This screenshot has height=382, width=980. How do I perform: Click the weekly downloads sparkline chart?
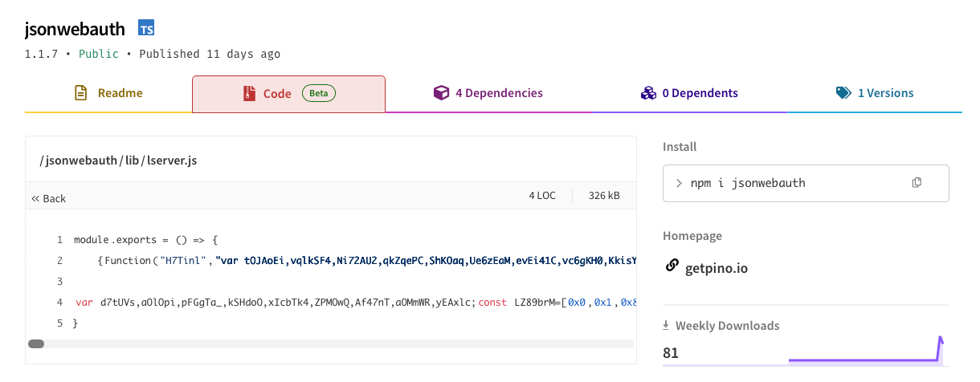866,351
